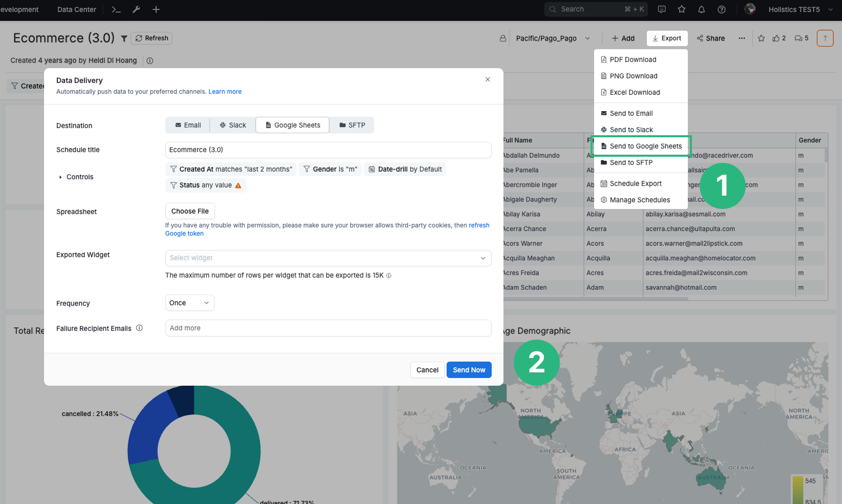Expand the Controls section
The height and width of the screenshot is (504, 842).
[x=76, y=177]
